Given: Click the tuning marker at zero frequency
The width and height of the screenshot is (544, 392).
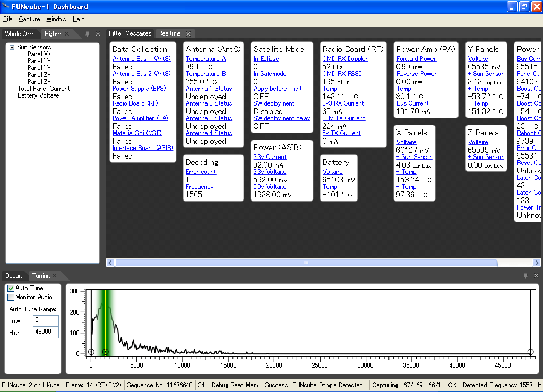Looking at the screenshot, I should point(91,352).
